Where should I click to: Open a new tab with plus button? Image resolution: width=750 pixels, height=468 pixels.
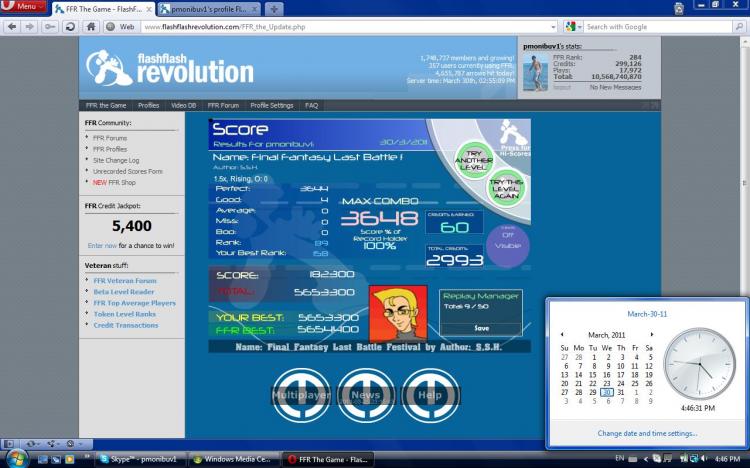pyautogui.click(x=274, y=9)
